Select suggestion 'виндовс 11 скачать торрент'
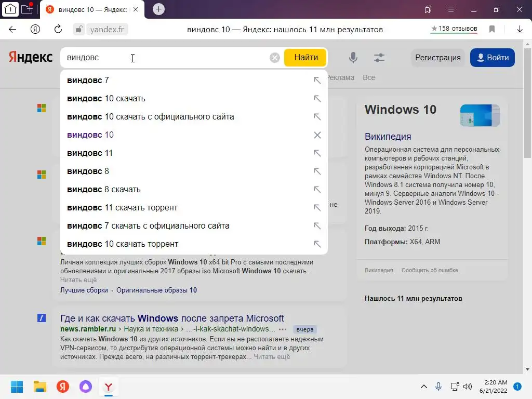Viewport: 532px width, 399px height. [194, 208]
